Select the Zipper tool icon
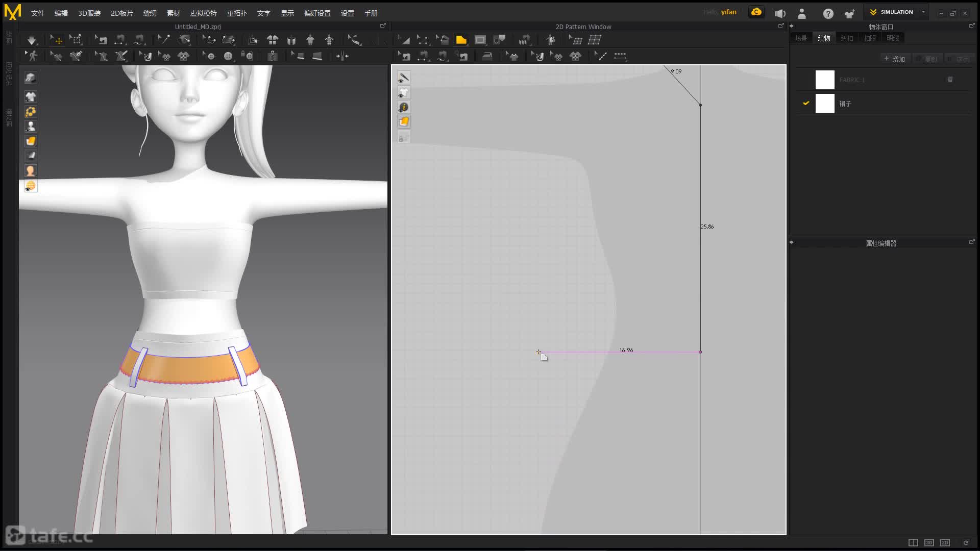The height and width of the screenshot is (551, 980). click(x=272, y=56)
